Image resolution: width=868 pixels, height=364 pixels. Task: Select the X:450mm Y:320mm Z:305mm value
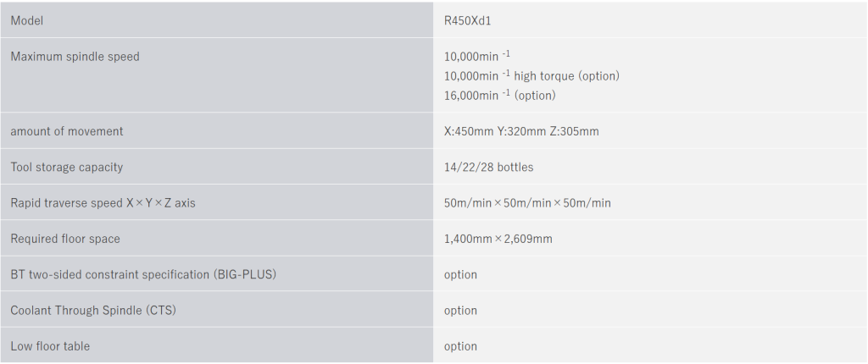(x=521, y=131)
